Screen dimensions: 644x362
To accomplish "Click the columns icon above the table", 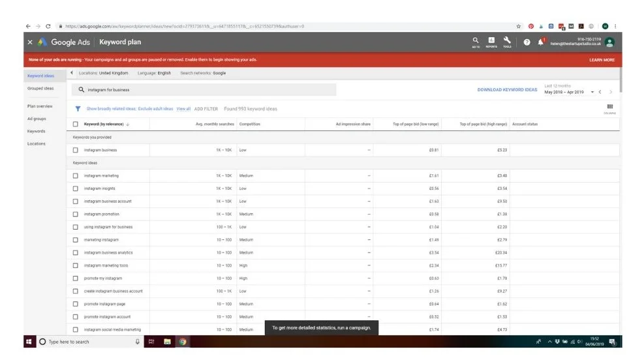I will [x=610, y=107].
